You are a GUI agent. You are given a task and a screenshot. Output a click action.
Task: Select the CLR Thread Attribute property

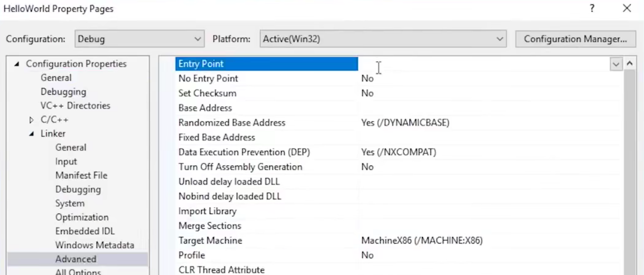[221, 270]
